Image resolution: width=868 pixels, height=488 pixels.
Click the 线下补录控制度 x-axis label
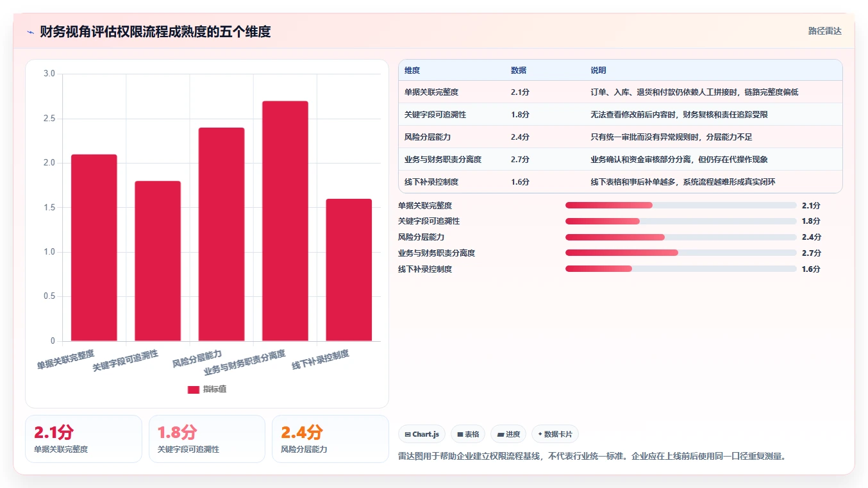(321, 360)
